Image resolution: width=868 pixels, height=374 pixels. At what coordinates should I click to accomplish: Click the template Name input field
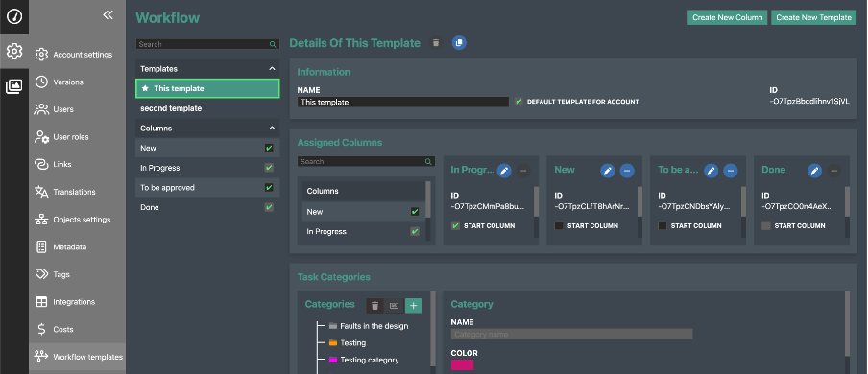[403, 102]
